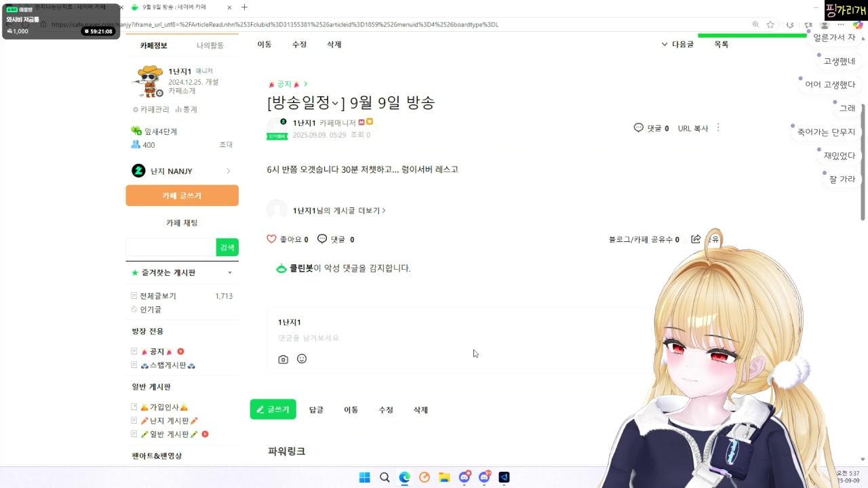Click Microsoft Edge icon in taskbar

point(405,477)
